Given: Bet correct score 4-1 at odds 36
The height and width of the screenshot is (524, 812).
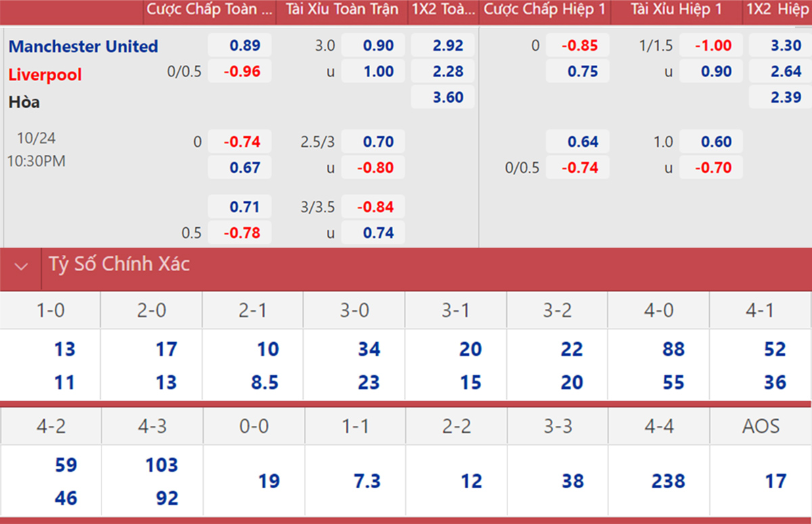Looking at the screenshot, I should [775, 383].
